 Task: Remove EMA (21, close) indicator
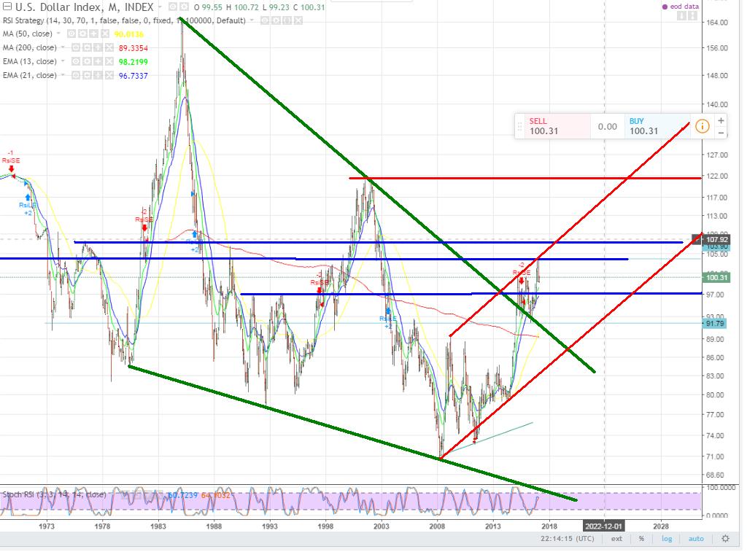[109, 75]
